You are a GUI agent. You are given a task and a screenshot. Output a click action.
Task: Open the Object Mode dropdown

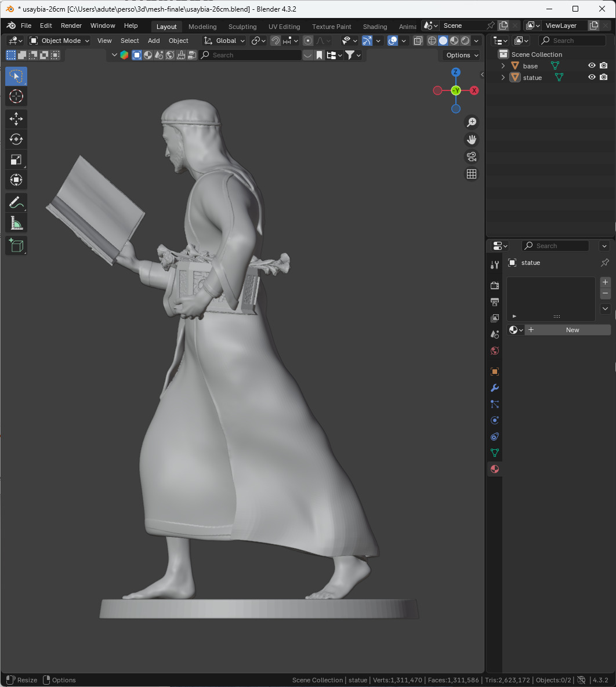59,41
